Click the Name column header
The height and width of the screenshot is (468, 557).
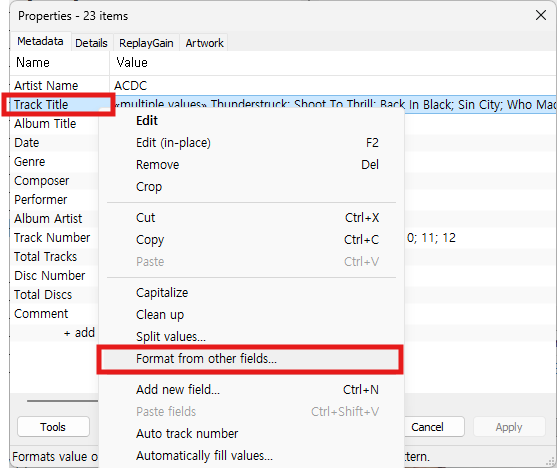point(60,63)
